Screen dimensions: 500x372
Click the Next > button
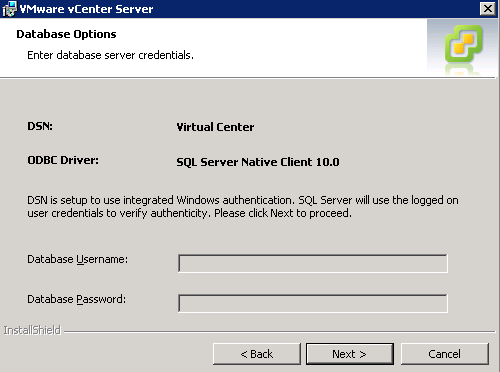point(350,354)
